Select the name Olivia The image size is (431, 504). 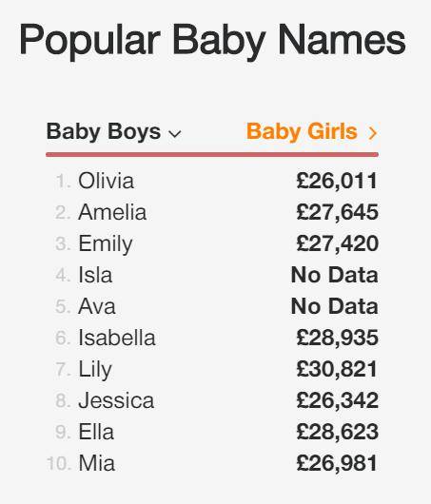[x=107, y=181]
